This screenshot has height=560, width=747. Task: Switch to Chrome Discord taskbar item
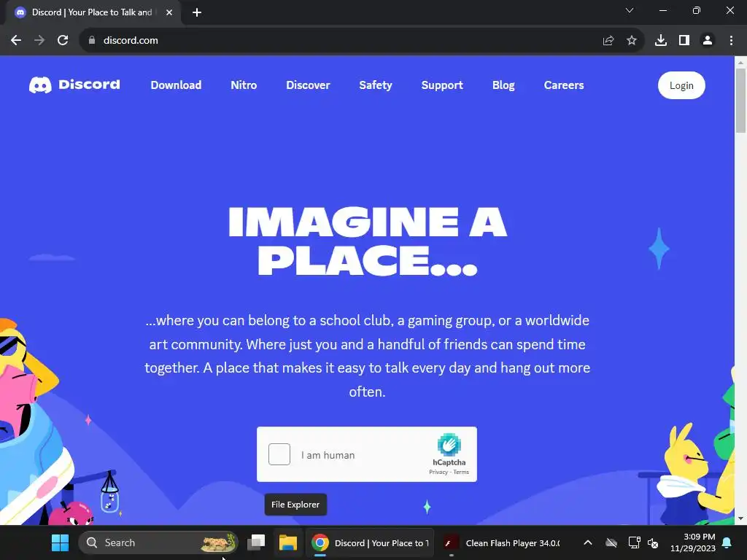pos(370,542)
